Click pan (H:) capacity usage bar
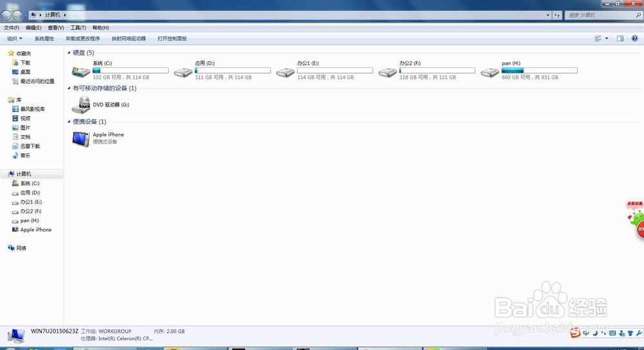 (x=539, y=70)
